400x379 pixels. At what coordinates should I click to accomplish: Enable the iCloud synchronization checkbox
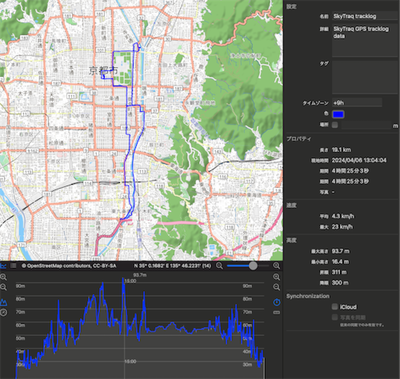pos(335,307)
